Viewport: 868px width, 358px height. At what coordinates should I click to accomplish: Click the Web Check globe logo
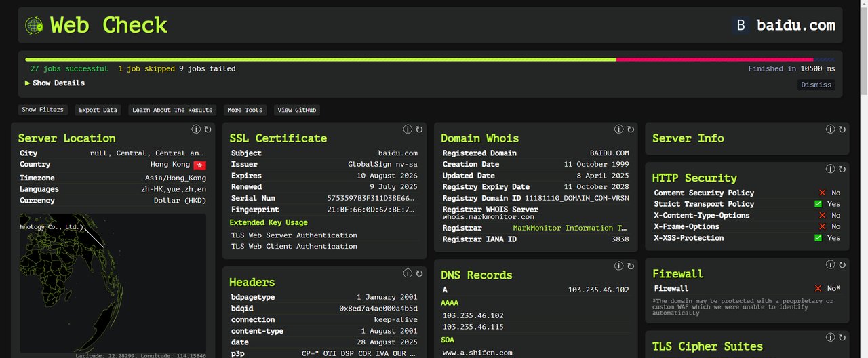click(34, 26)
